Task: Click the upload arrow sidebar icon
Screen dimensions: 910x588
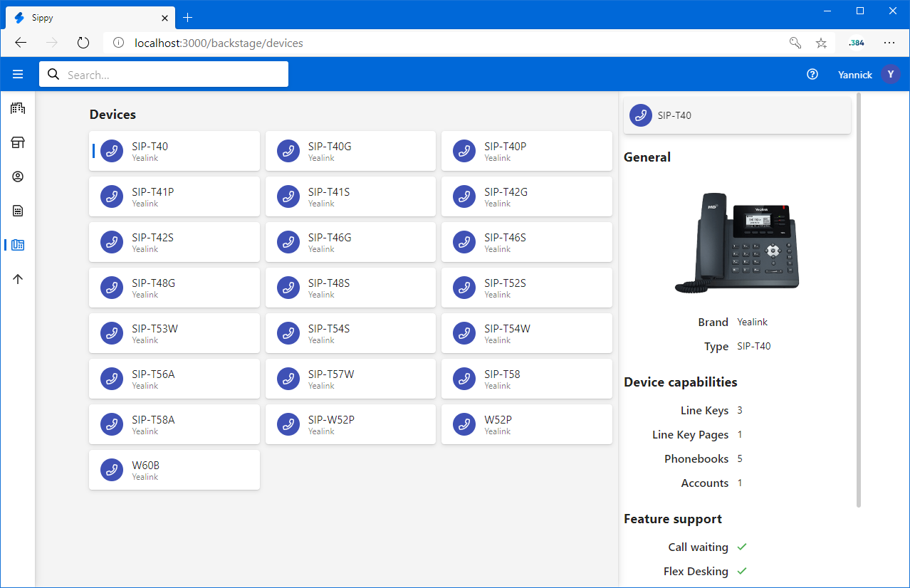Action: click(x=18, y=279)
